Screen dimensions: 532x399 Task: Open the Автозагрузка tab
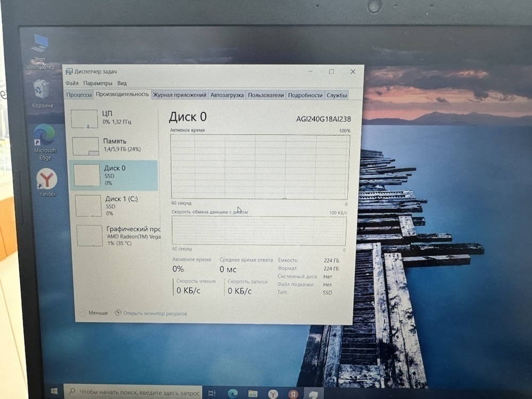227,95
